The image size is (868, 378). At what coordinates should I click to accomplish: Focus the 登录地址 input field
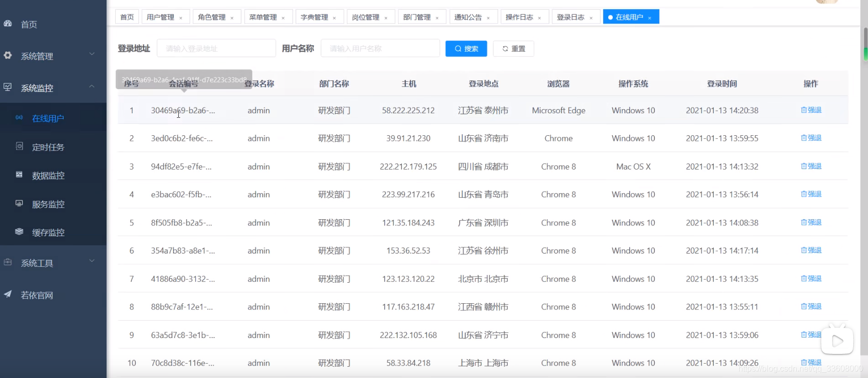216,48
